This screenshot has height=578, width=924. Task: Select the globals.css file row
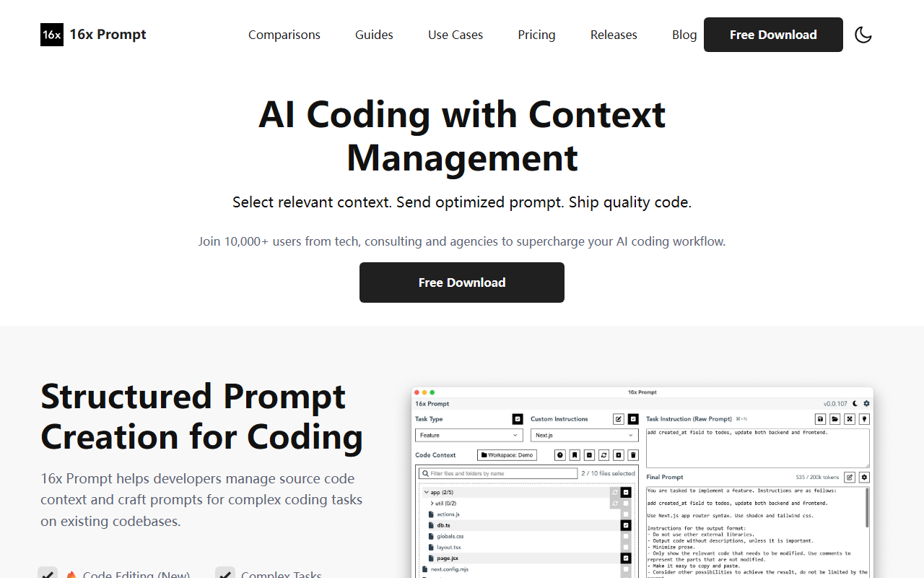point(528,536)
